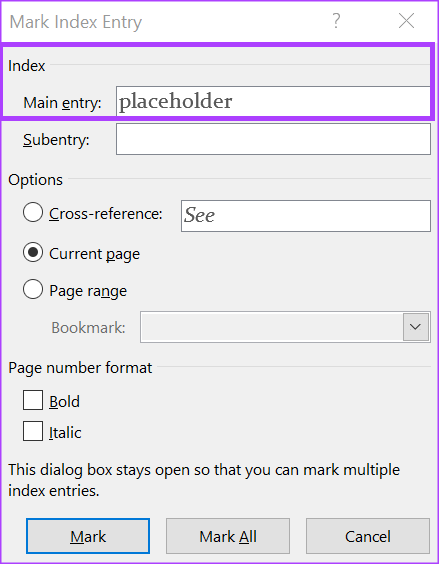The height and width of the screenshot is (564, 439).
Task: Click the Subentry label text
Action: coord(56,140)
